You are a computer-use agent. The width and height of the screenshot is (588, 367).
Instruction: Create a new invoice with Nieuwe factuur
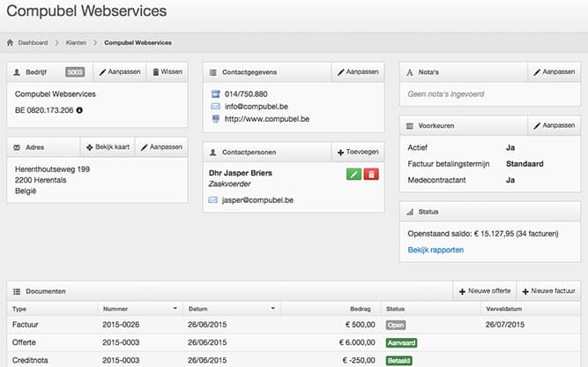coord(548,290)
